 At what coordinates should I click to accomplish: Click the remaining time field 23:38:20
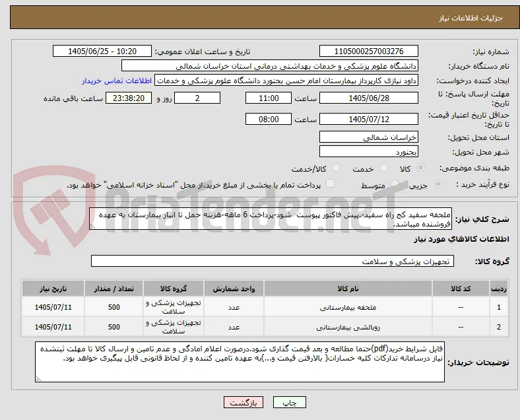[129, 98]
